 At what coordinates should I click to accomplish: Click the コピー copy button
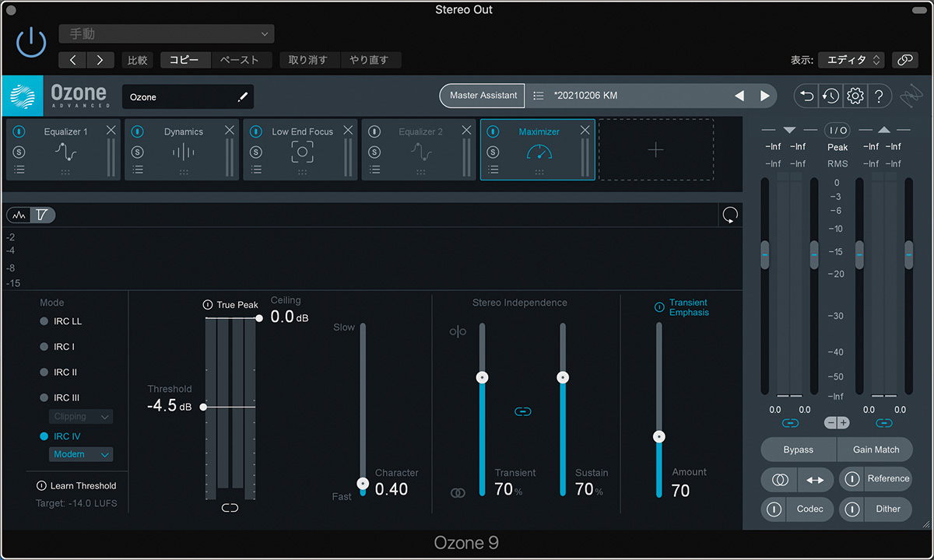pos(184,60)
